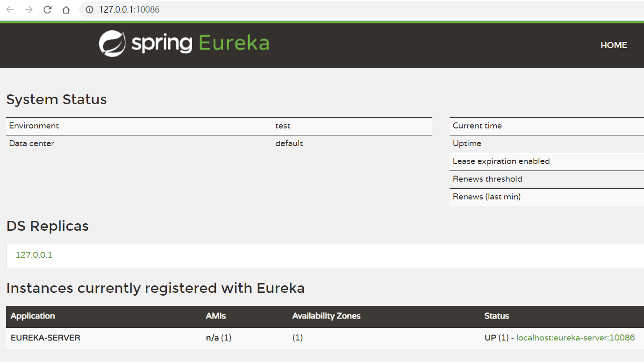Open the localhost:eureka-server:10086 instance link
The height and width of the screenshot is (362, 644).
pyautogui.click(x=575, y=338)
